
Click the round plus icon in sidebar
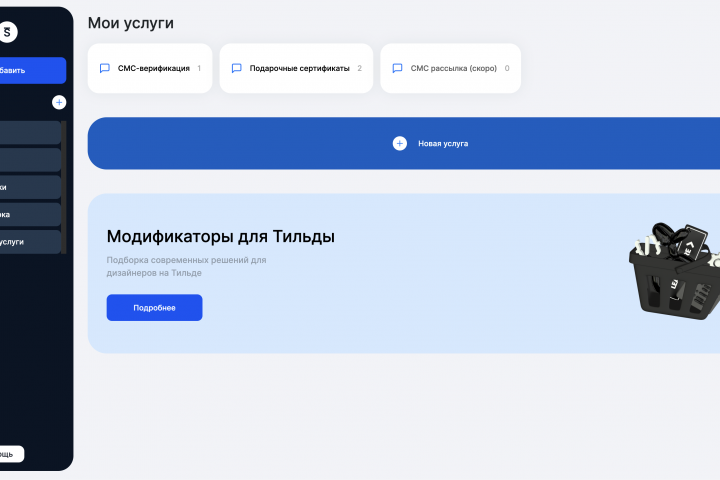tap(59, 102)
